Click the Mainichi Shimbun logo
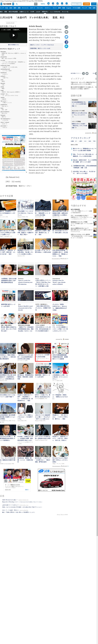The height and width of the screenshot is (644, 98). click(7, 4)
